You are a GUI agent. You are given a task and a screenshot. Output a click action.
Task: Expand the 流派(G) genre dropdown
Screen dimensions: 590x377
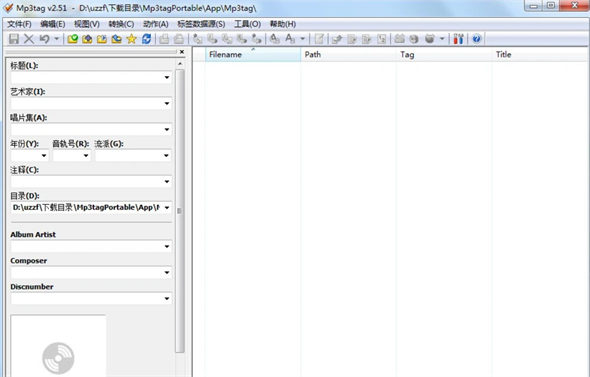coord(166,156)
